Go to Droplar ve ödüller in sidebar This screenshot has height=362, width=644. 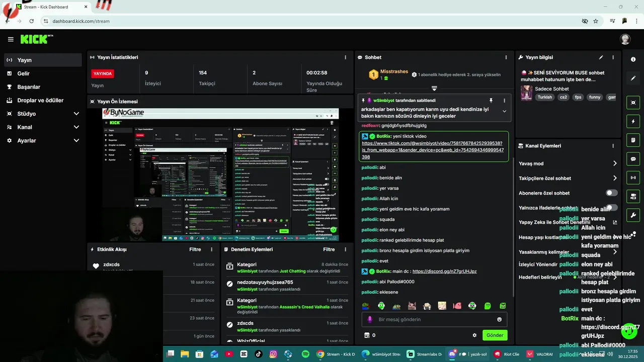(x=42, y=101)
